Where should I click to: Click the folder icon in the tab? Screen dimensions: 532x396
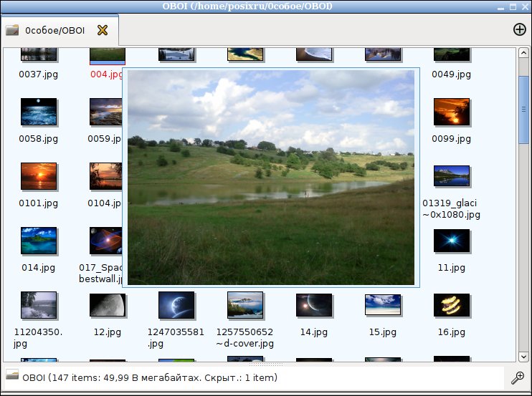click(12, 30)
